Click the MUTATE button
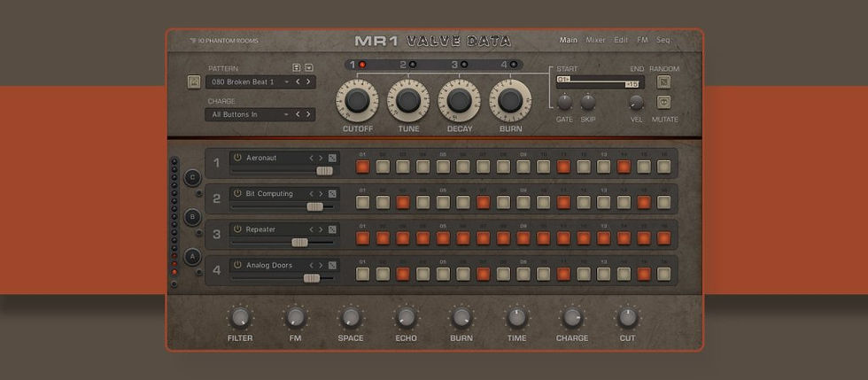The height and width of the screenshot is (380, 868). tap(663, 102)
